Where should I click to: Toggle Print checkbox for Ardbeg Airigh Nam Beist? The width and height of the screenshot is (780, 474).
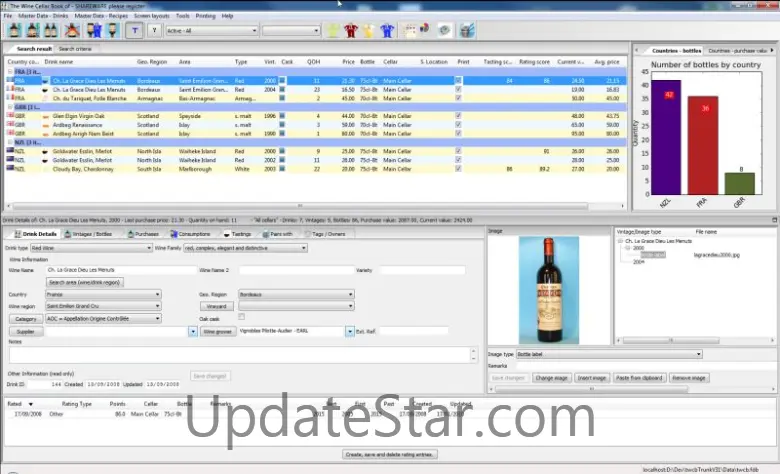click(458, 133)
